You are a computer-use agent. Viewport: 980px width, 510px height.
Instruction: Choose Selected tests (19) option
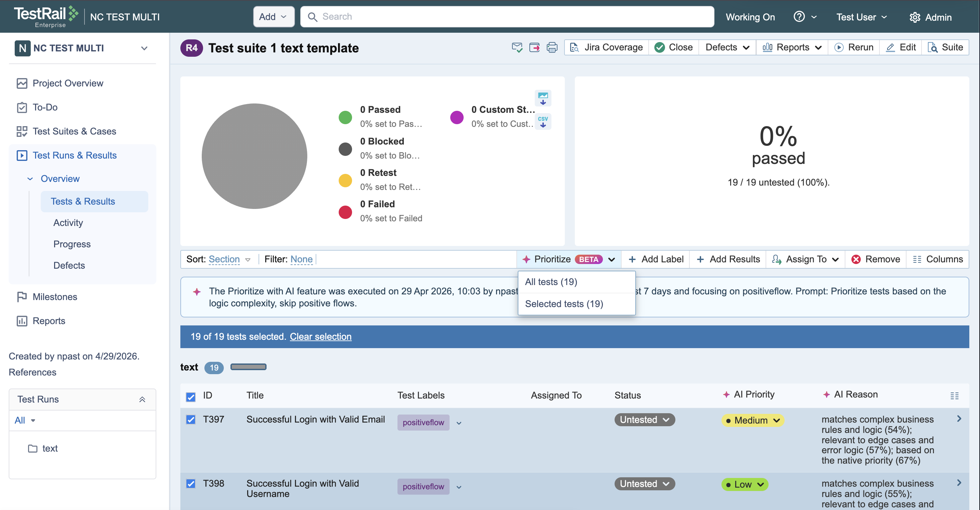[x=577, y=304]
